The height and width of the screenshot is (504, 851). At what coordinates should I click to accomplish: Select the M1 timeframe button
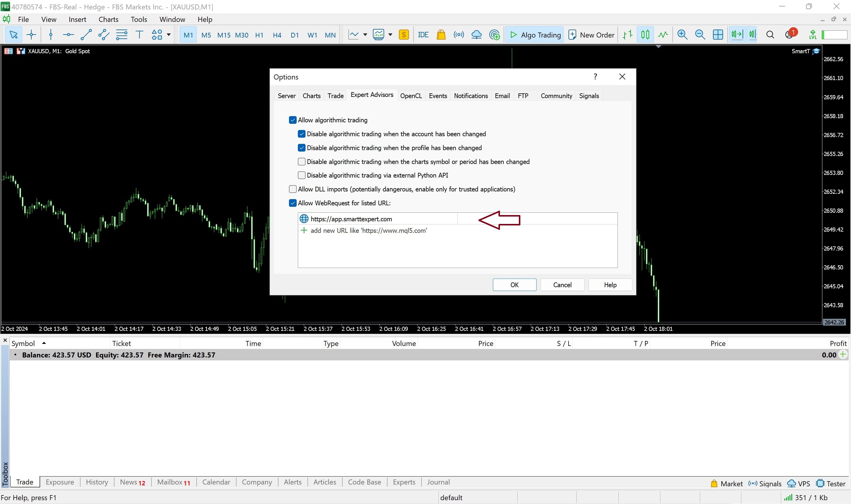point(189,34)
